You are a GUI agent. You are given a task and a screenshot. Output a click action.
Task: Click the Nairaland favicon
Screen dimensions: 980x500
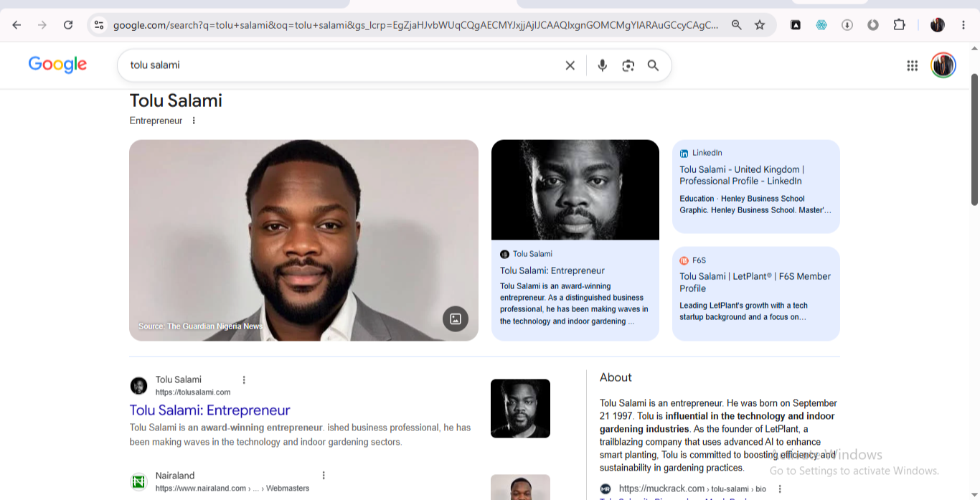tap(138, 481)
